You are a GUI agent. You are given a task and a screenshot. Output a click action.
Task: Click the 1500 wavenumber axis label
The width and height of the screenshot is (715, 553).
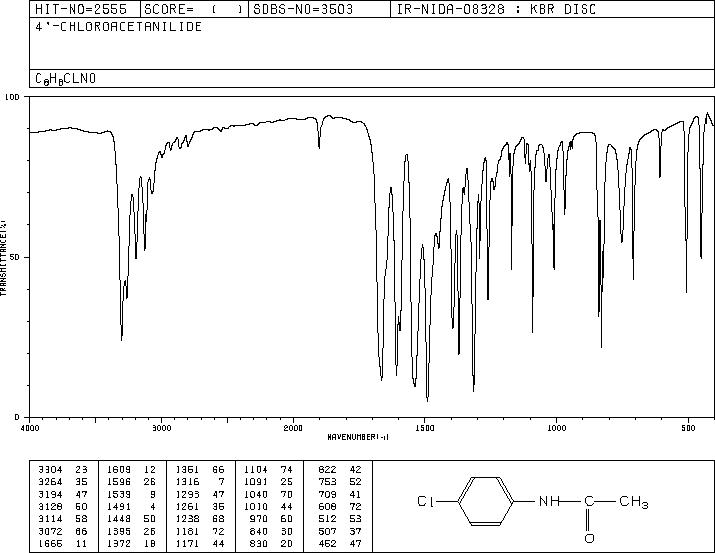(425, 428)
